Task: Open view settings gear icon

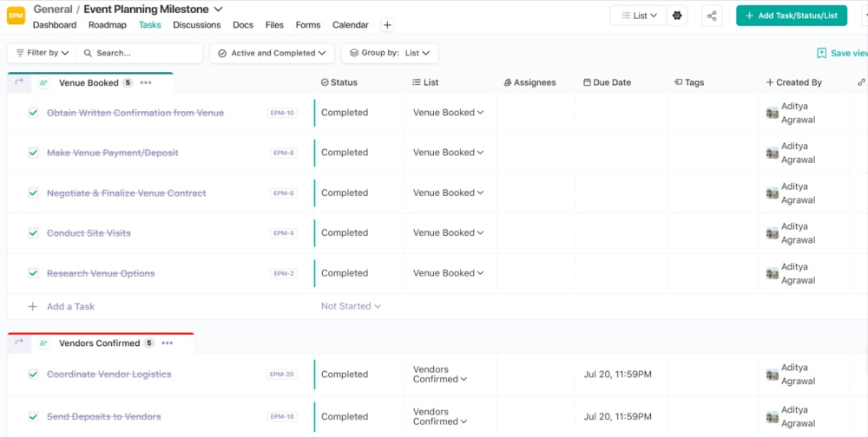Action: coord(678,16)
